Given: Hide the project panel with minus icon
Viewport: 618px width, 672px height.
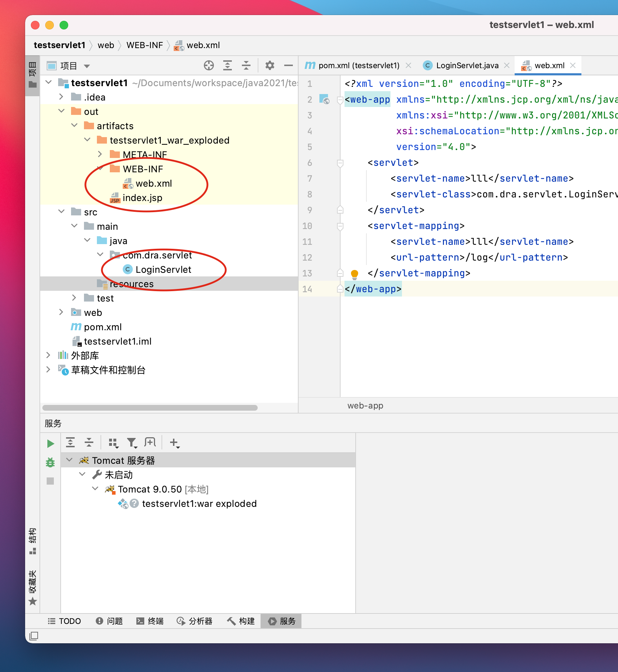Looking at the screenshot, I should pyautogui.click(x=288, y=65).
